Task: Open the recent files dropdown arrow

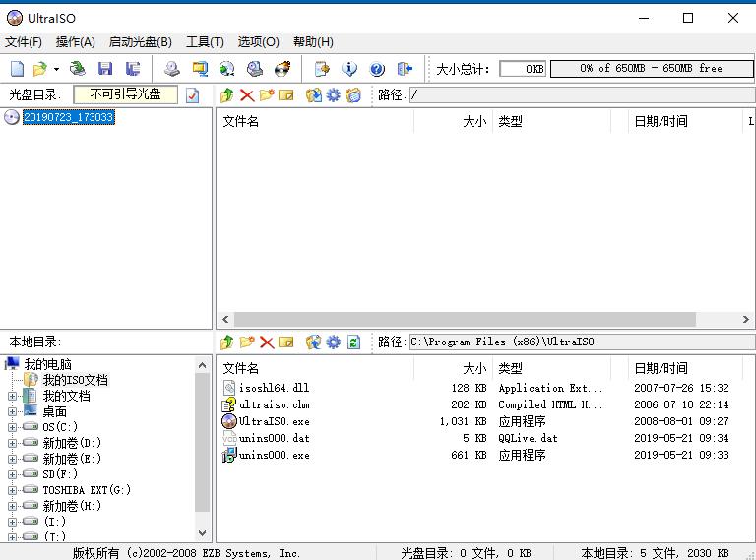Action: pyautogui.click(x=56, y=69)
